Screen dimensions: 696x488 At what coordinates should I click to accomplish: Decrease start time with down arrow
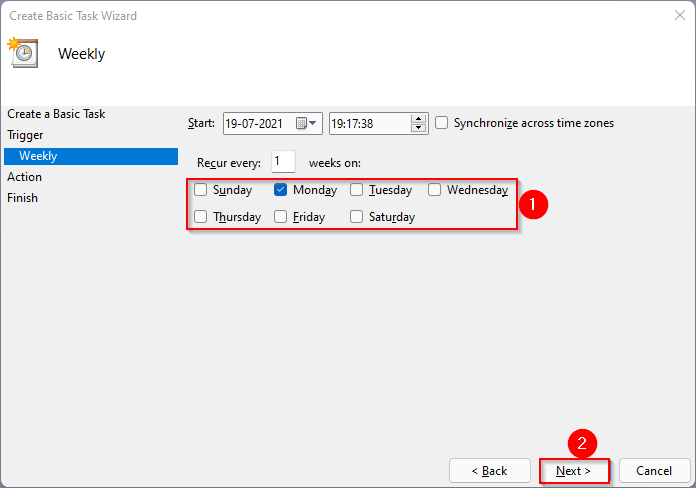(x=418, y=128)
